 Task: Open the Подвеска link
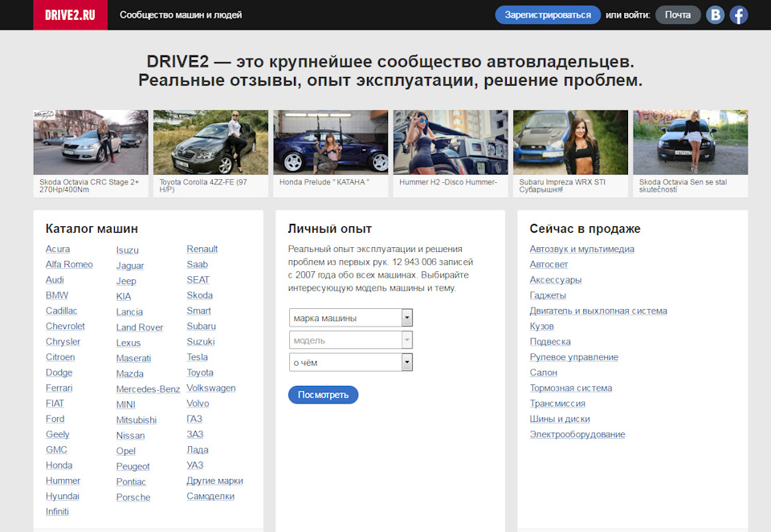coord(550,342)
